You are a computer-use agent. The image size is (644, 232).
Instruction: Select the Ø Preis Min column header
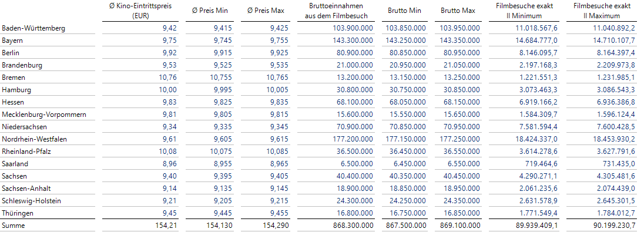click(x=209, y=11)
